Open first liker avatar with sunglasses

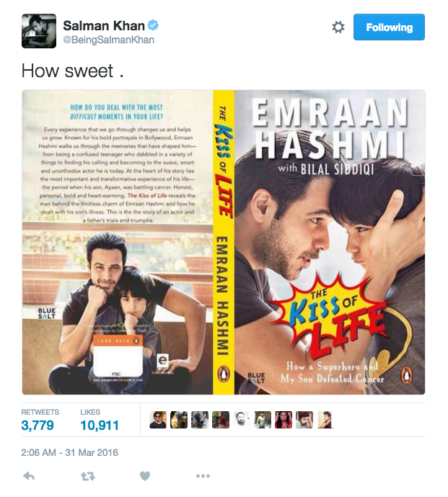click(158, 420)
